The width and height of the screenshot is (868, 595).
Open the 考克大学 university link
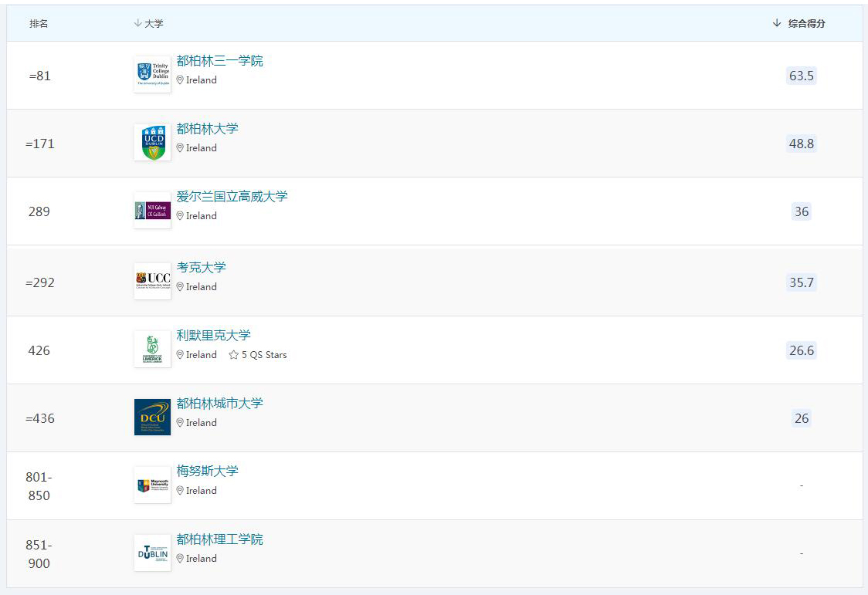click(x=201, y=268)
